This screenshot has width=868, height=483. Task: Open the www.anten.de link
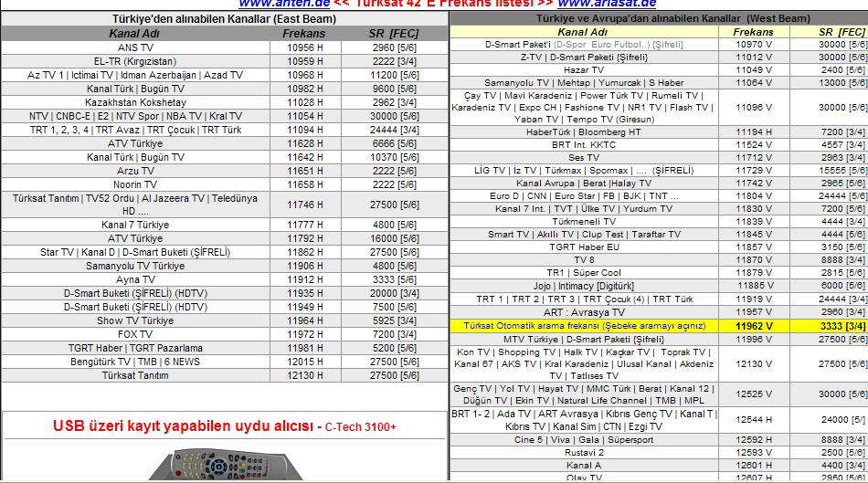coord(284,4)
